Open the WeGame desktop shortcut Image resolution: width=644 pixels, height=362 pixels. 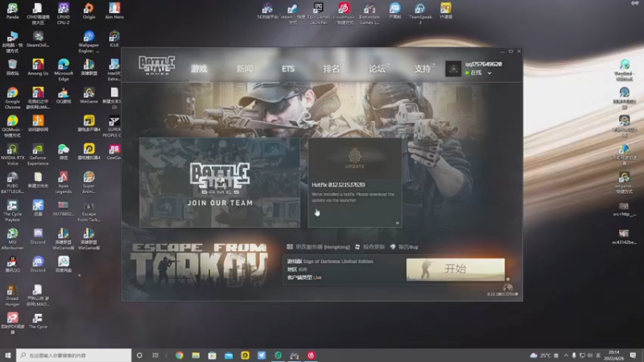coord(89,95)
